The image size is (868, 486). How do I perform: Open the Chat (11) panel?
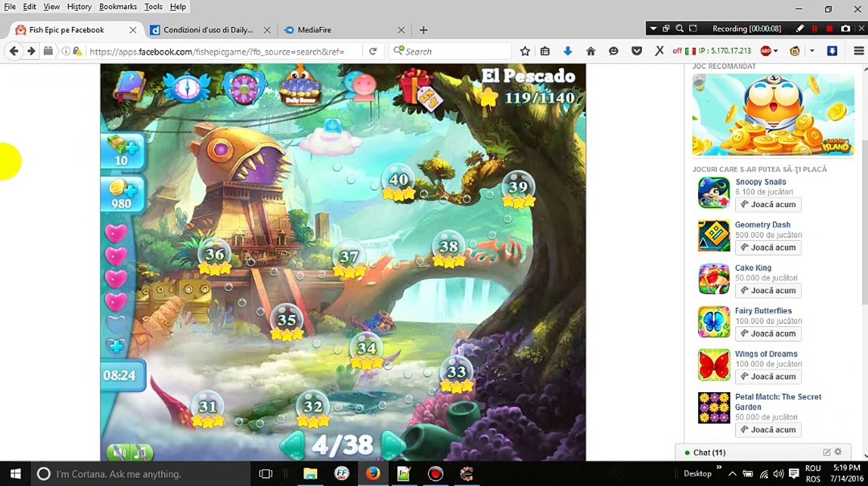click(709, 452)
